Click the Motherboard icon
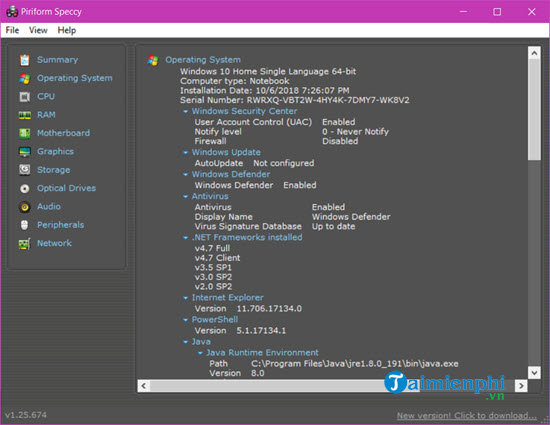 pos(25,133)
